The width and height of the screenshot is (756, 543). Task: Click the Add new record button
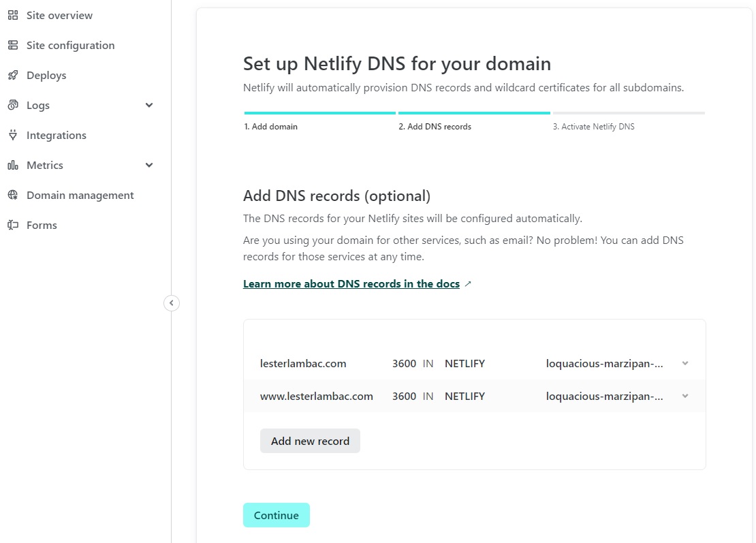(x=310, y=441)
